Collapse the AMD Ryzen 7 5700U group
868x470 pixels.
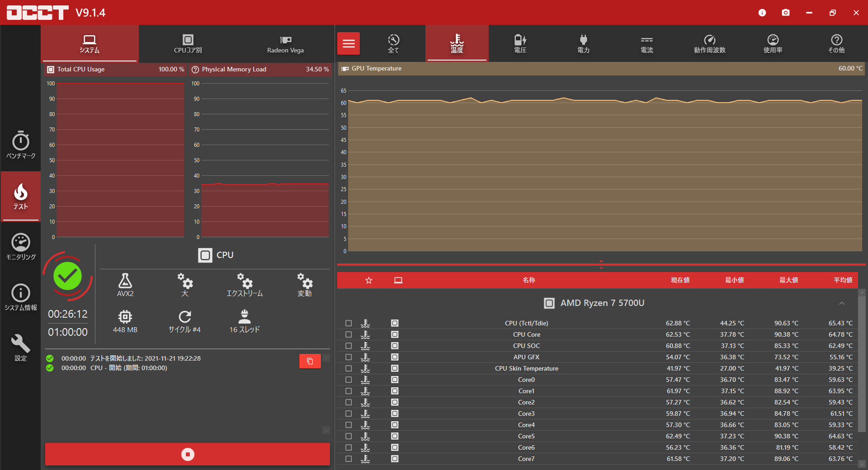pos(842,303)
